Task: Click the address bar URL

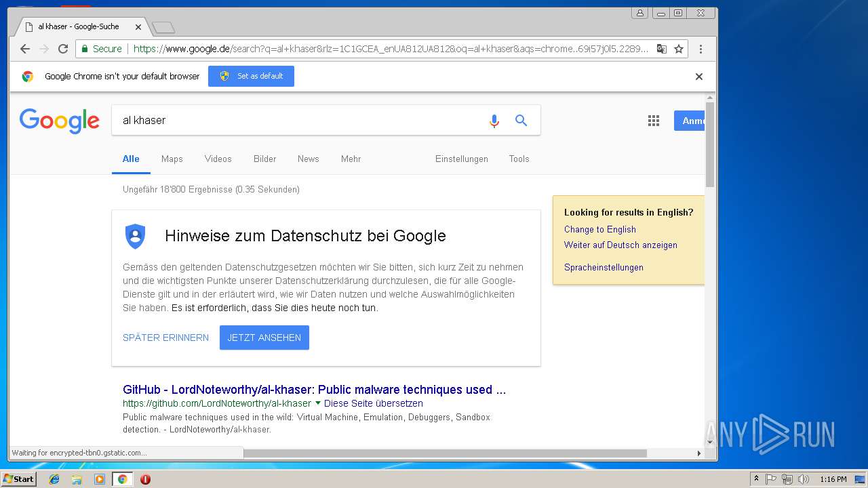Action: click(391, 49)
